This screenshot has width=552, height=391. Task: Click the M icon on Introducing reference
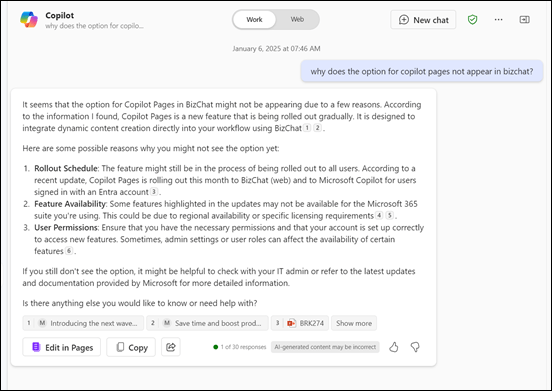(42, 323)
